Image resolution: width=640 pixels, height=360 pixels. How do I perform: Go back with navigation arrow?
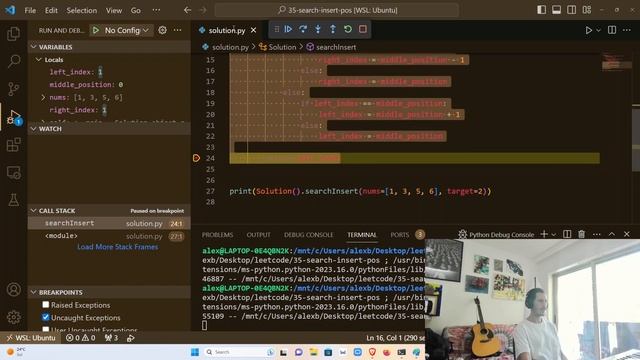[187, 10]
